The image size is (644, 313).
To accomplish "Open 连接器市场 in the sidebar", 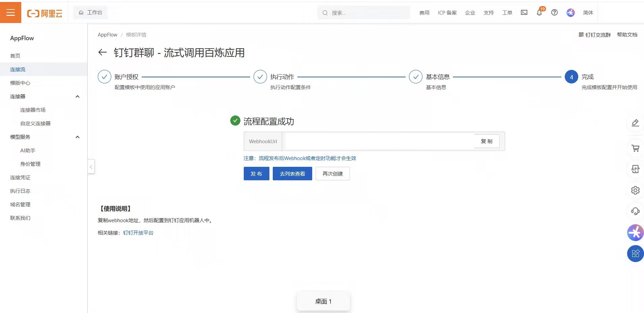I will click(33, 110).
